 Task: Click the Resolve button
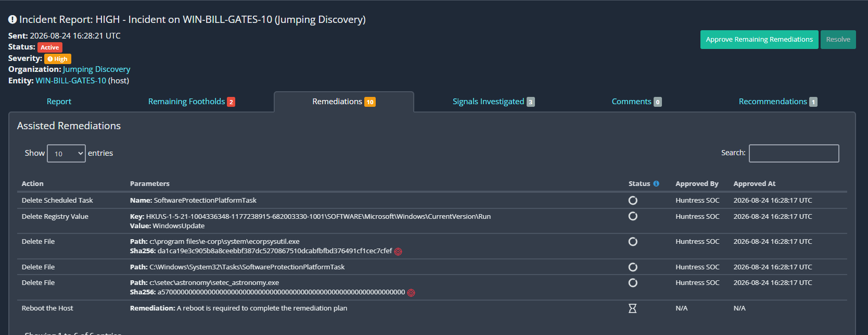click(x=838, y=40)
